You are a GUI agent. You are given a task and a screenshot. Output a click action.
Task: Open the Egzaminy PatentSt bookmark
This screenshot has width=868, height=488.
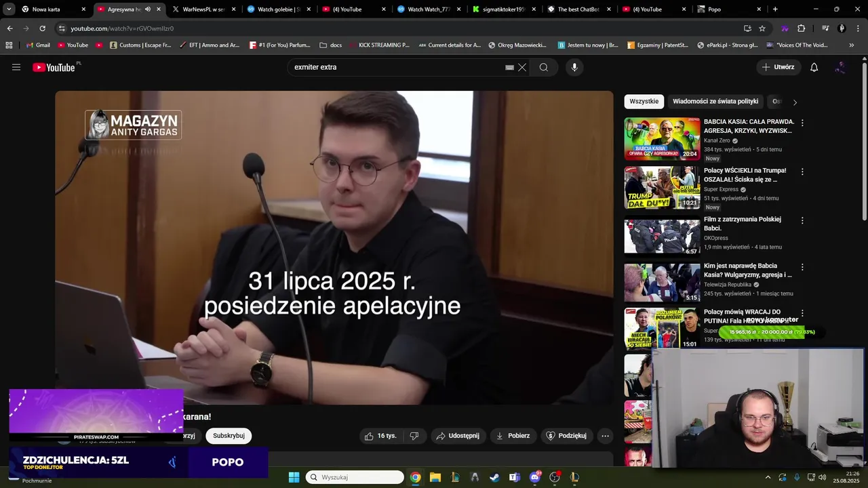click(x=657, y=45)
